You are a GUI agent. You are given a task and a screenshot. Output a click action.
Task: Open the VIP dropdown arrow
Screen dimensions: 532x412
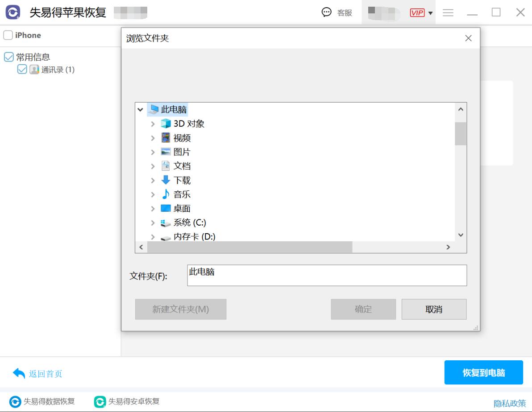[x=430, y=12]
